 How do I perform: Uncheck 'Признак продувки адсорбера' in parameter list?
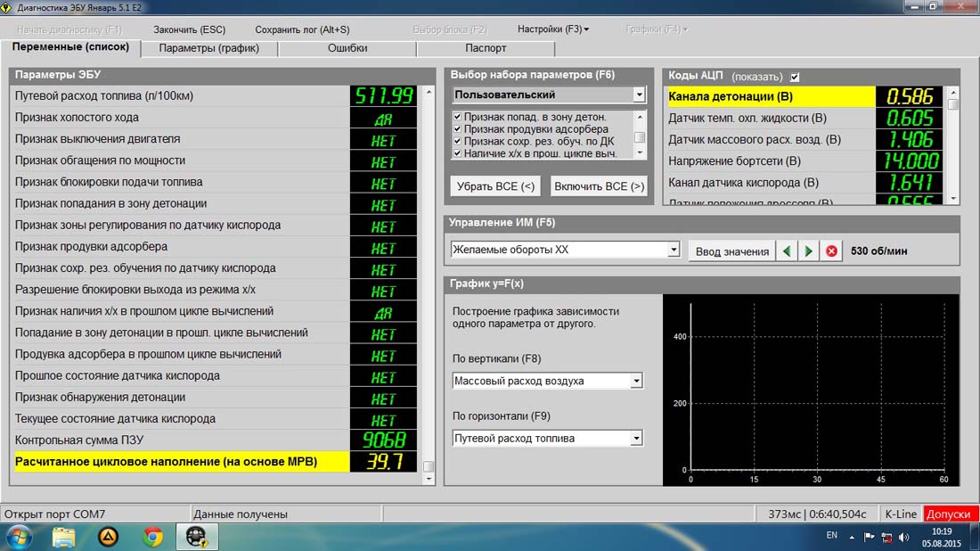pyautogui.click(x=457, y=129)
